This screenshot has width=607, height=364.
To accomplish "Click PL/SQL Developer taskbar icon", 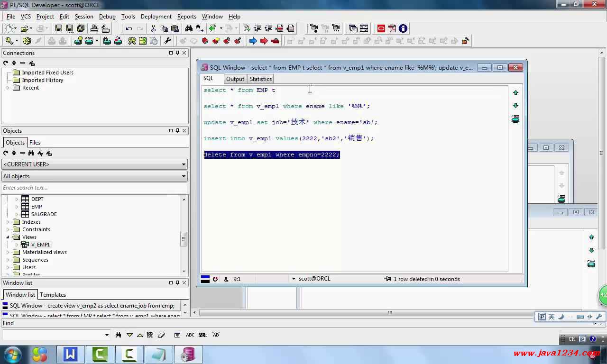I will [x=188, y=355].
